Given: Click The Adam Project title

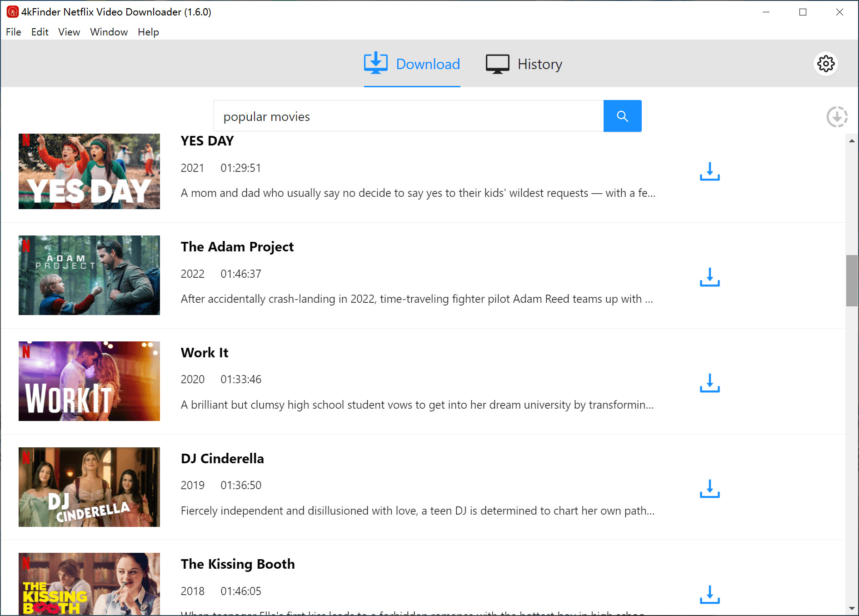Looking at the screenshot, I should pos(237,247).
